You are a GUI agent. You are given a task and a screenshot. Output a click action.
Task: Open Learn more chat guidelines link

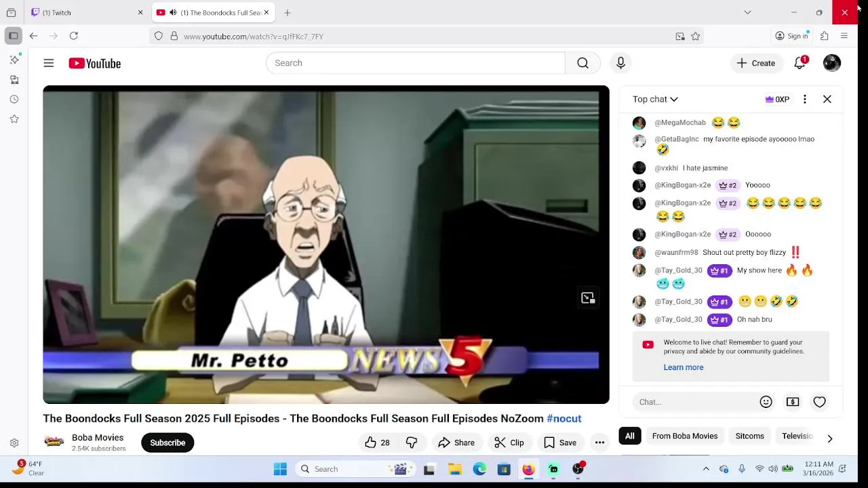point(683,367)
